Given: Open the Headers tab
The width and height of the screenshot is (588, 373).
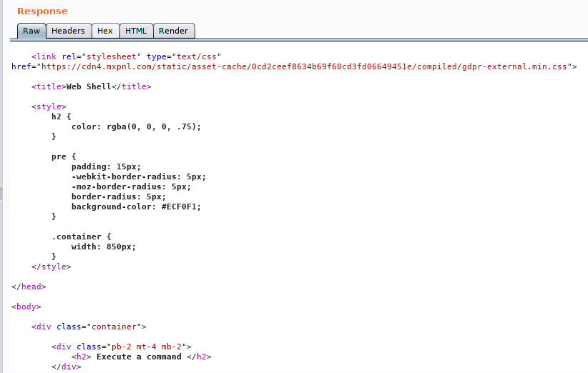Looking at the screenshot, I should (68, 31).
